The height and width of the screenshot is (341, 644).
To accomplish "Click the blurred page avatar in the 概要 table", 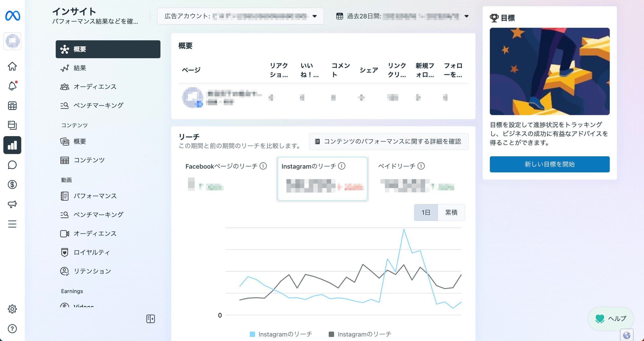I will [x=193, y=97].
